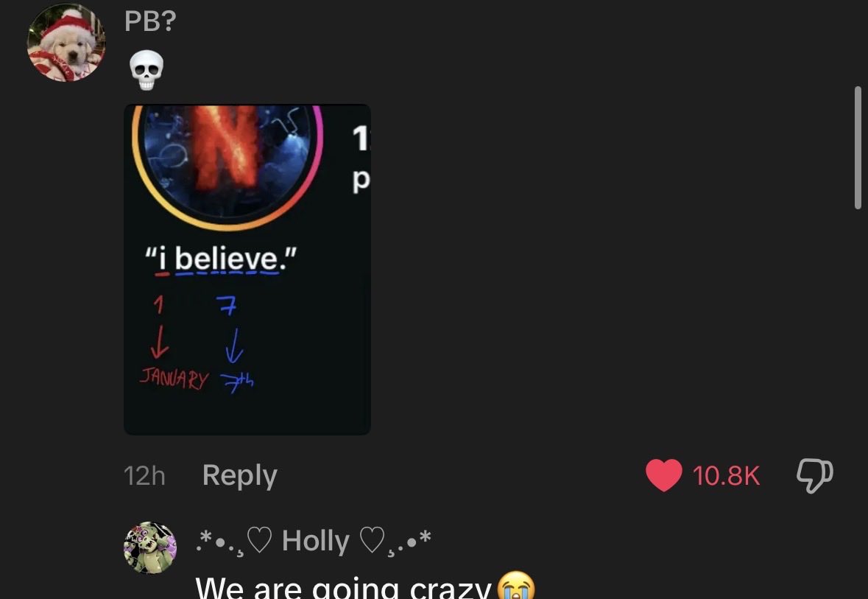Tap the "i believe." quote text

pos(221,259)
